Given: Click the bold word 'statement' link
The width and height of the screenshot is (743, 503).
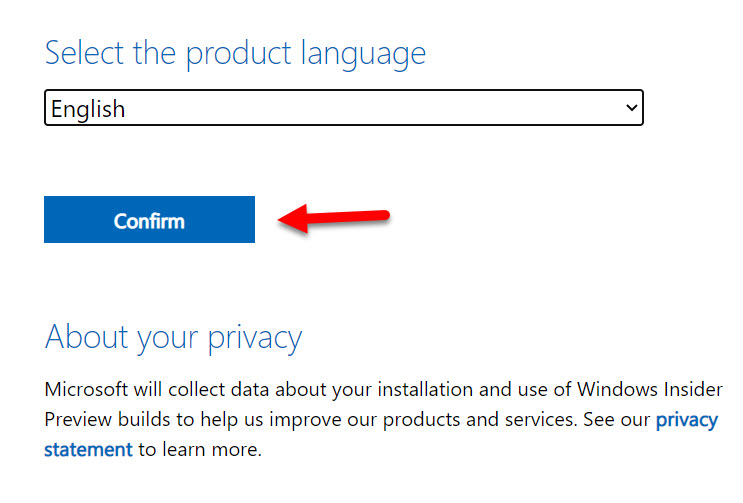Looking at the screenshot, I should pyautogui.click(x=88, y=450).
